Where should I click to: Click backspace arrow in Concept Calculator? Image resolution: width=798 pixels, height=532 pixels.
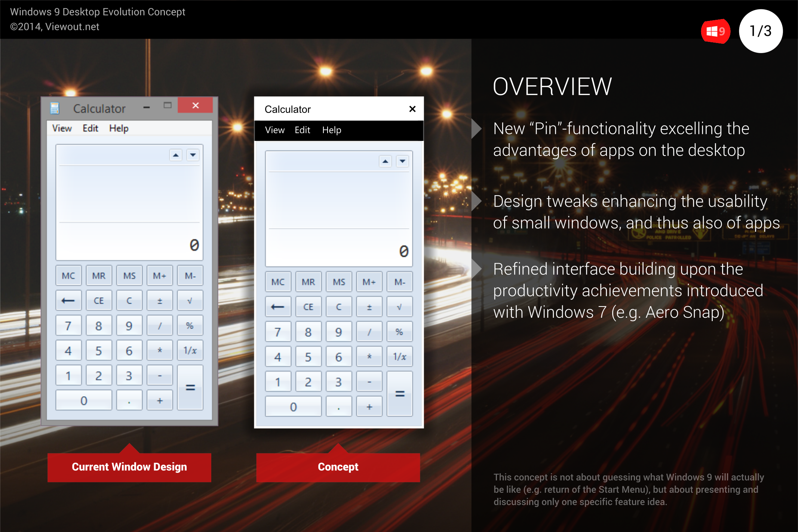(x=278, y=307)
